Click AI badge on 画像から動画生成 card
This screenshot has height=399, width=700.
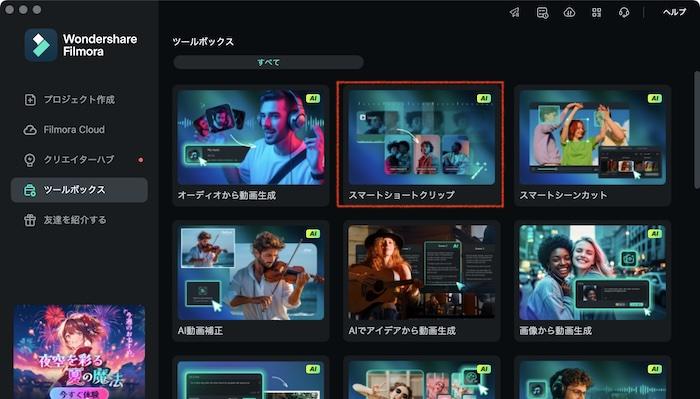[654, 234]
